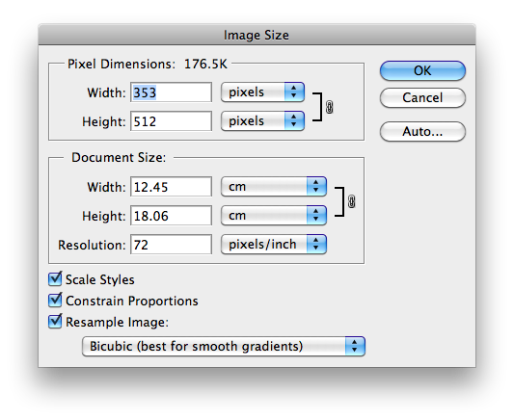This screenshot has height=420, width=514.
Task: Disable the Resample Image checkbox
Action: [x=55, y=322]
